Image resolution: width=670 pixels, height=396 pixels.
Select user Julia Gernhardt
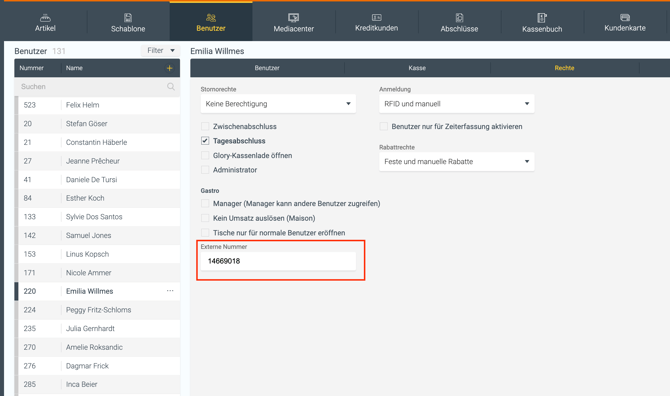click(x=97, y=329)
